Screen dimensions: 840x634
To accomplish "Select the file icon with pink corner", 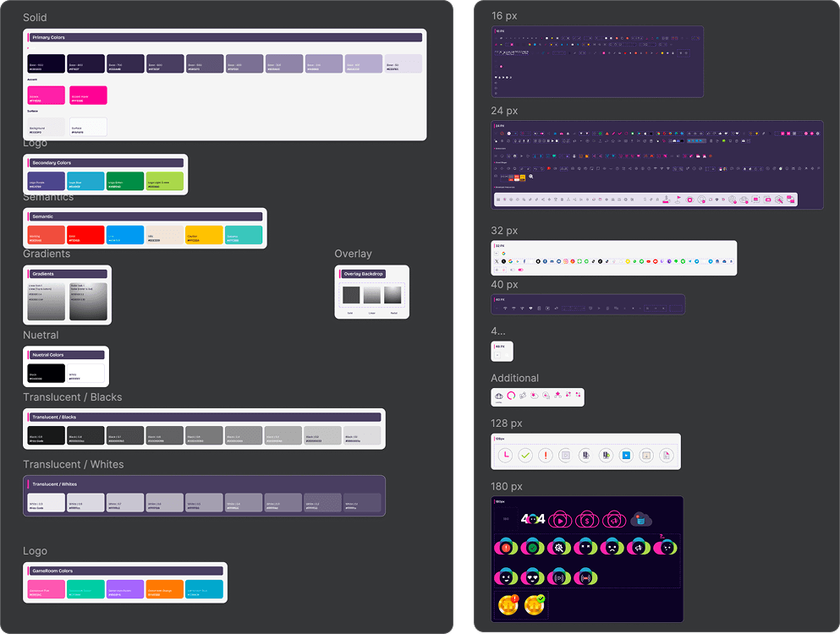I will click(x=667, y=455).
